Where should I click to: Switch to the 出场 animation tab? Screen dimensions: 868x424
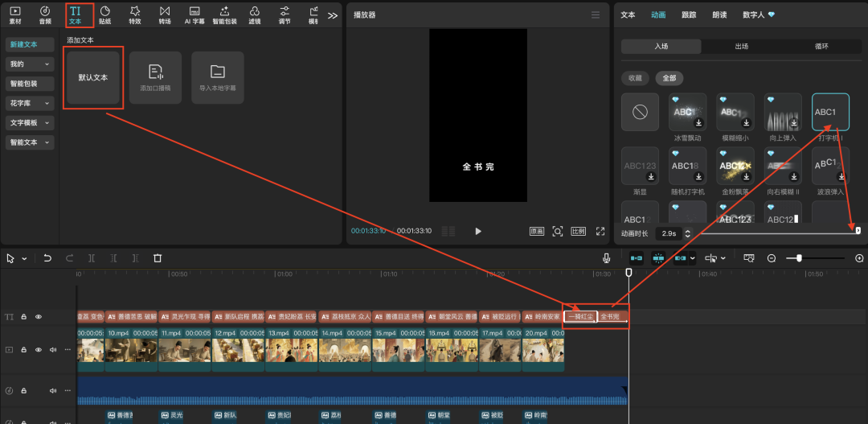pyautogui.click(x=741, y=47)
